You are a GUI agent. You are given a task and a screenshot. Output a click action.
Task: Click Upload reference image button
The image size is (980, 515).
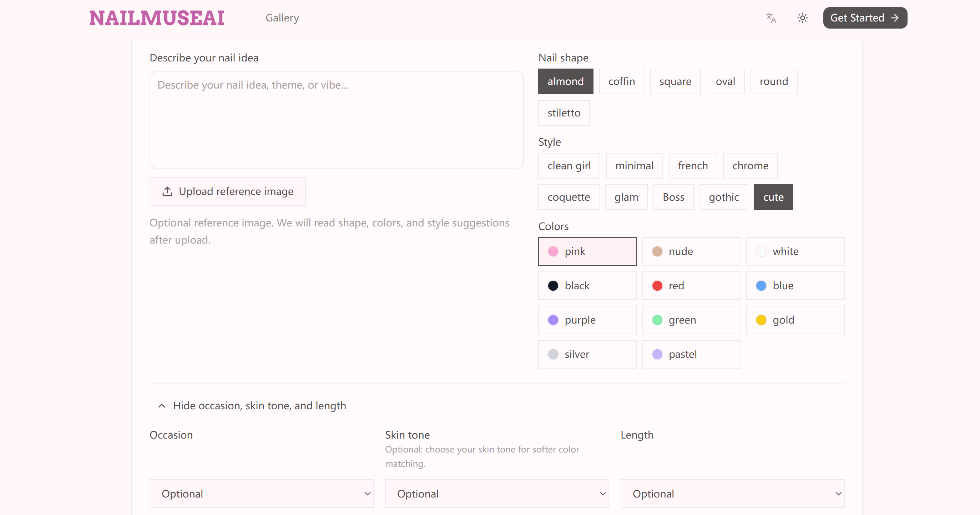click(x=227, y=191)
